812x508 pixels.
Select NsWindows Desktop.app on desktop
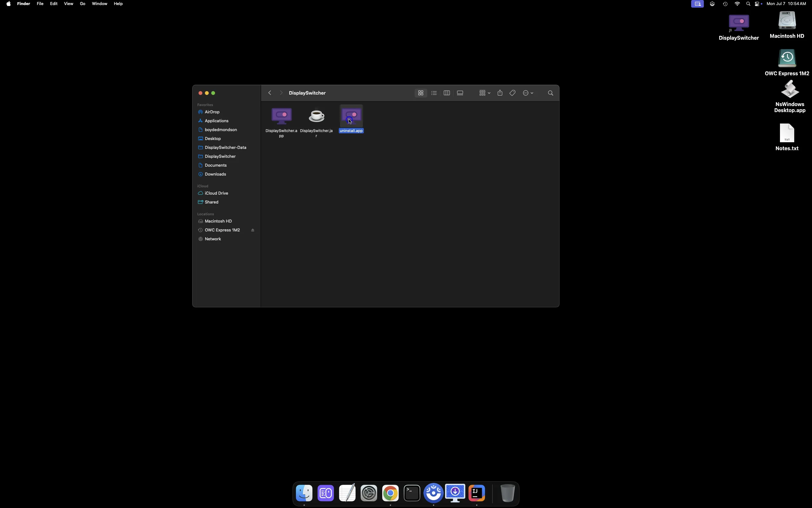[x=789, y=97]
